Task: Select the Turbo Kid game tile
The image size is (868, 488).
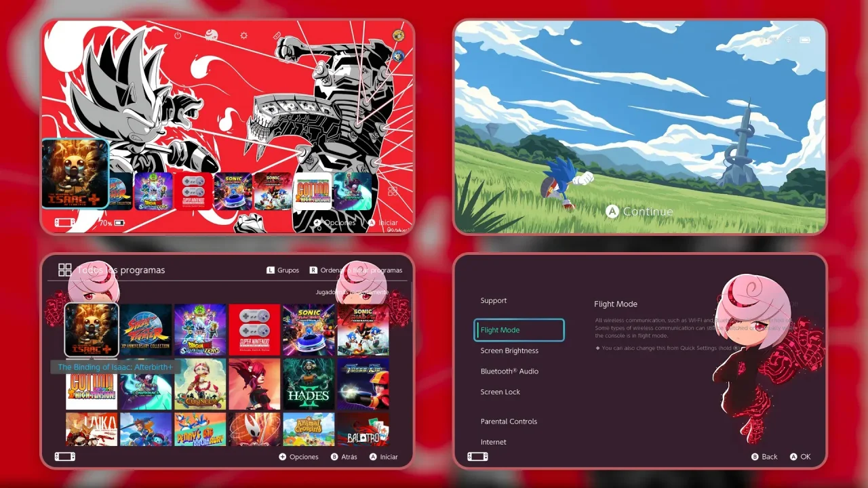Action: (363, 384)
